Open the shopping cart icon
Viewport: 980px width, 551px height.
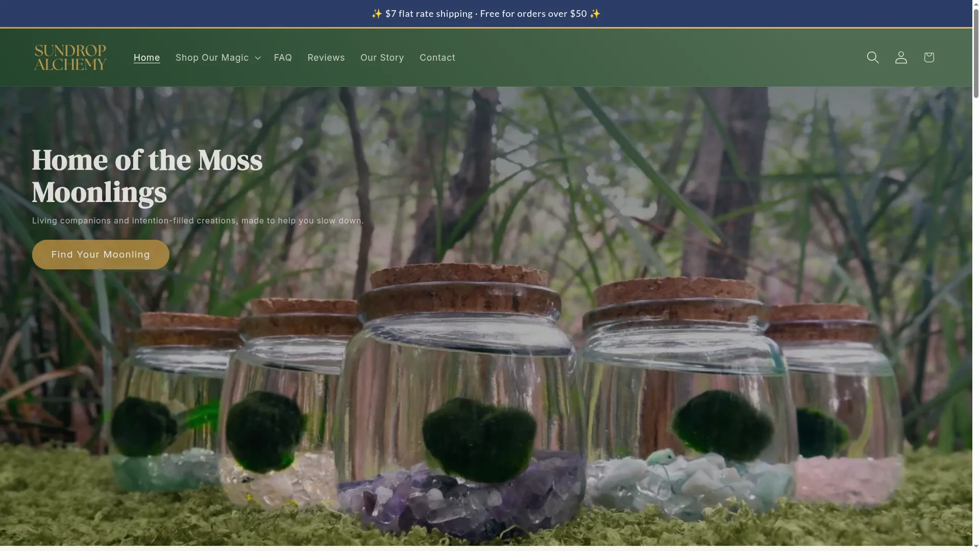tap(929, 58)
